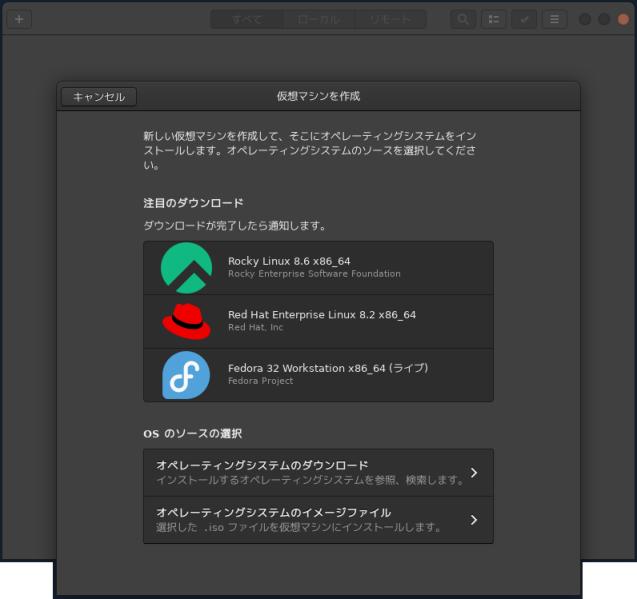Choose Red Hat Enterprise Linux 8.2 x86_64
637x599 pixels.
[318, 321]
